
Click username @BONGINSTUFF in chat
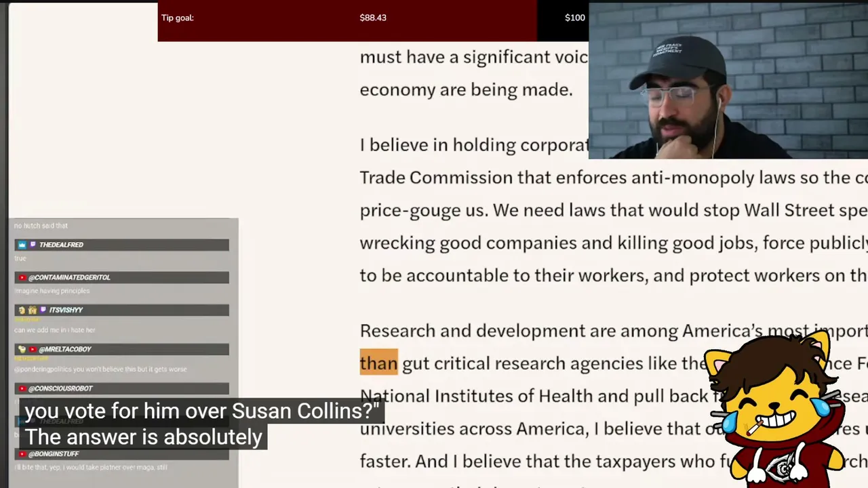click(x=54, y=453)
